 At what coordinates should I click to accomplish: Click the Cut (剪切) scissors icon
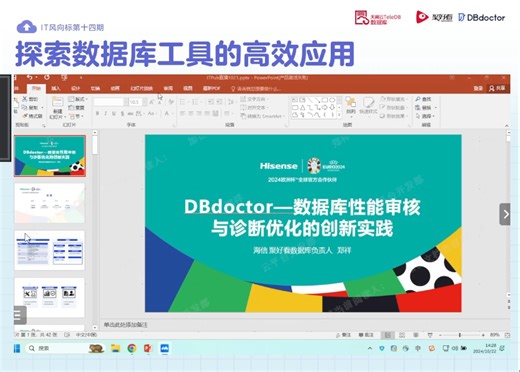click(x=25, y=99)
